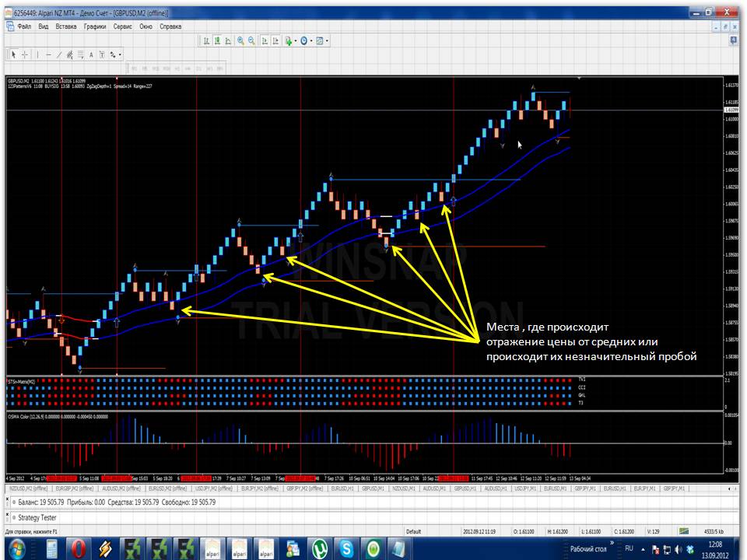Switch to EURGBP,M2 (offline) chart tab
Image resolution: width=747 pixels, height=560 pixels.
[x=75, y=488]
